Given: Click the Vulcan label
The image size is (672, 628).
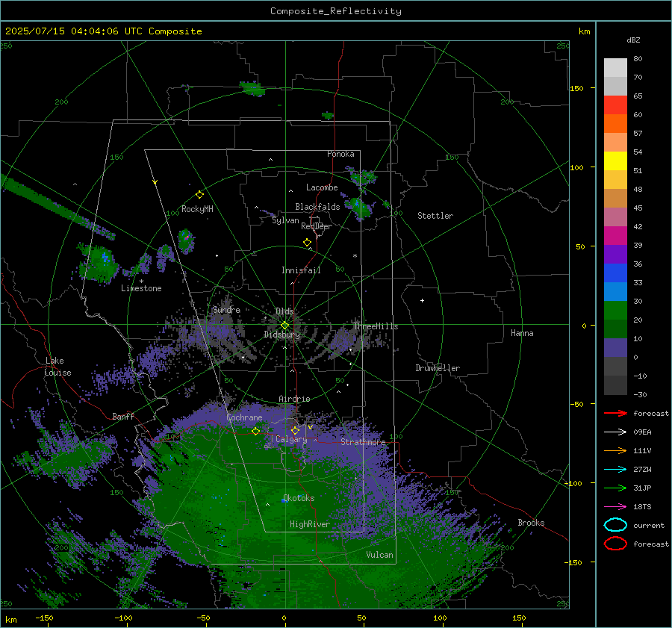Looking at the screenshot, I should pyautogui.click(x=380, y=555).
